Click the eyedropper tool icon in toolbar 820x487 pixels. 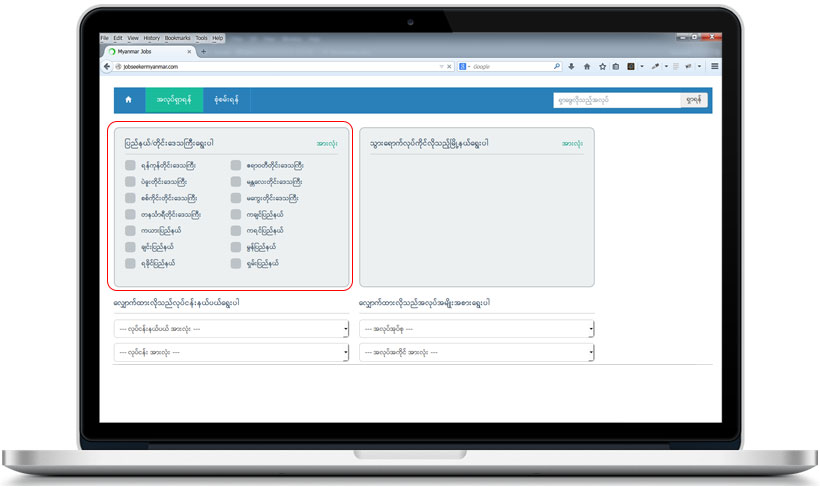click(x=655, y=66)
